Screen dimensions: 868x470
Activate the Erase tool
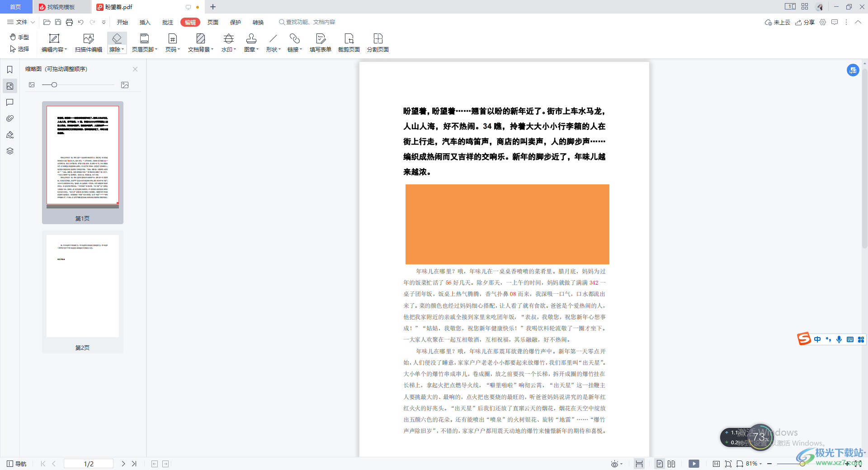coord(117,43)
